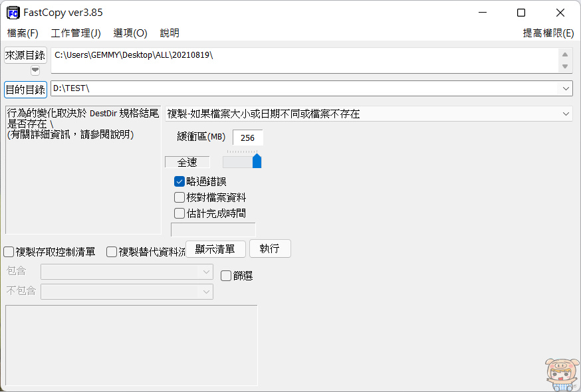
Task: Click the 顯示清單 listing button
Action: pos(215,249)
